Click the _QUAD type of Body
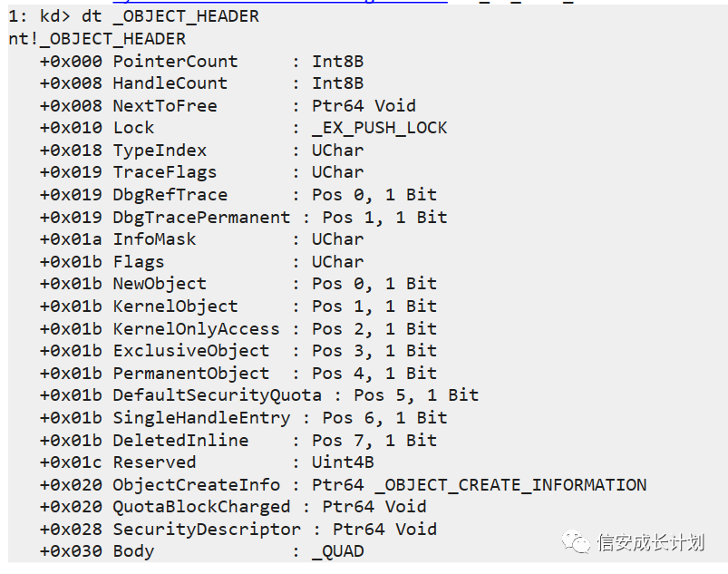Image resolution: width=728 pixels, height=574 pixels. coord(337,551)
